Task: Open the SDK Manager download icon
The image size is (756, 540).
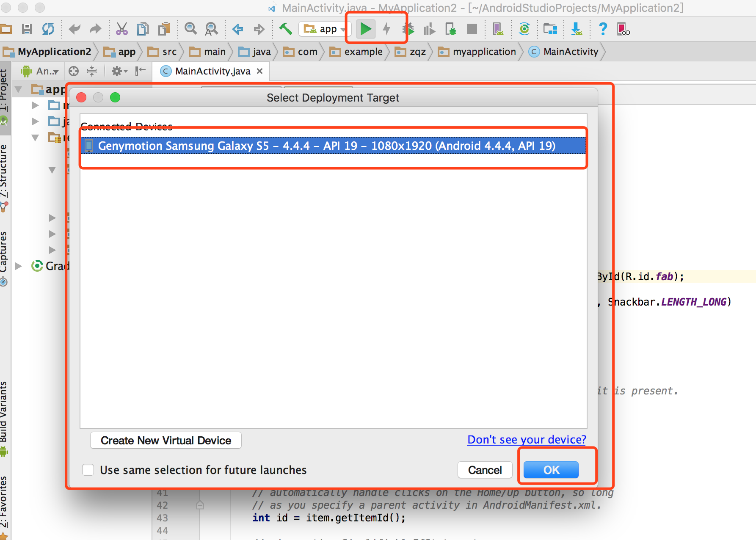Action: [x=577, y=29]
